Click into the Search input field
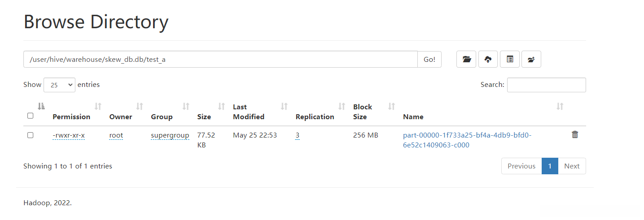Image resolution: width=644 pixels, height=220 pixels. 546,85
